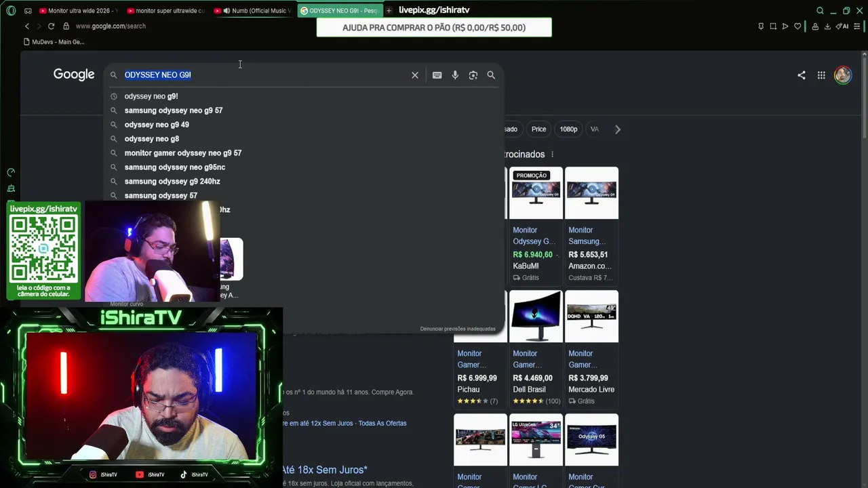Open the Amazon Monitor Samsung product image
The image size is (868, 488).
click(591, 193)
